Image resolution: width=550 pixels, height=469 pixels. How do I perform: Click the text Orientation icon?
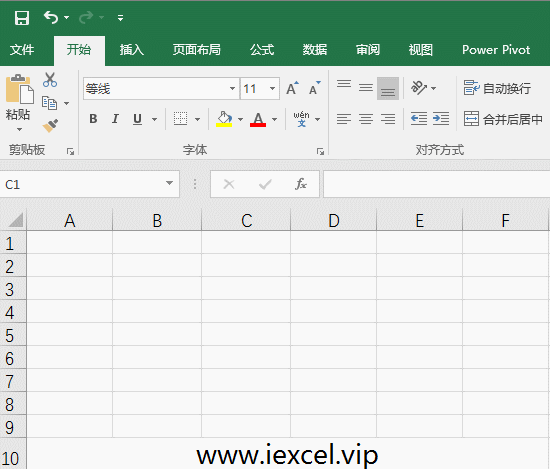pyautogui.click(x=419, y=88)
